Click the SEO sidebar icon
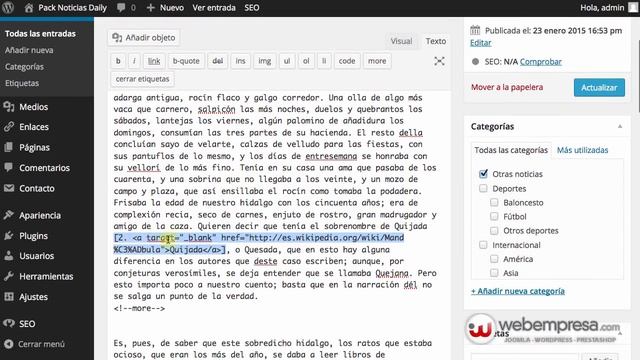This screenshot has width=640, height=360. [x=9, y=323]
